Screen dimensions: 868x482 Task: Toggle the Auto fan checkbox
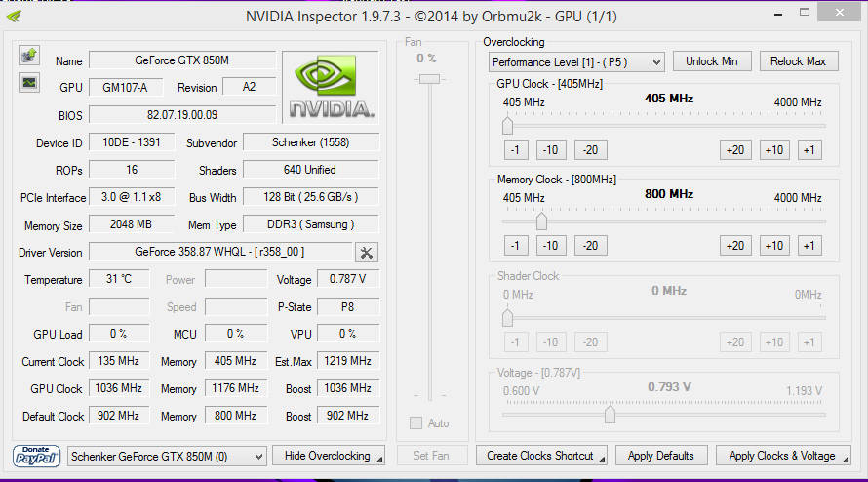[x=415, y=423]
